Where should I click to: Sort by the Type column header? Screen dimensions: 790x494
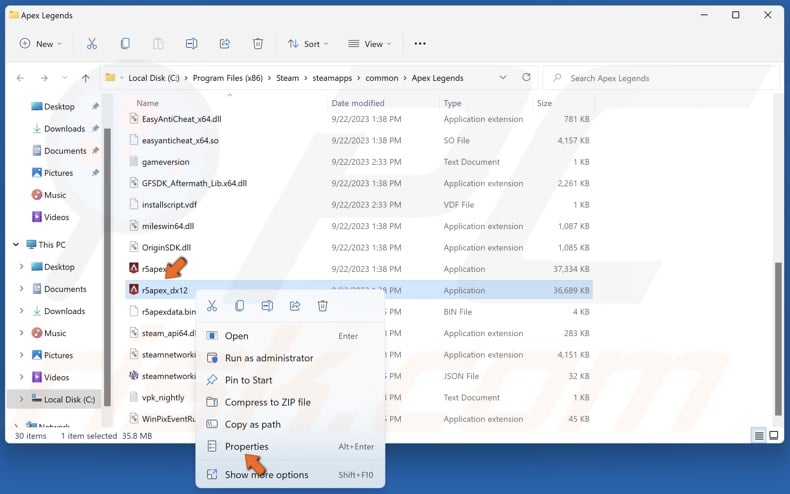point(452,103)
